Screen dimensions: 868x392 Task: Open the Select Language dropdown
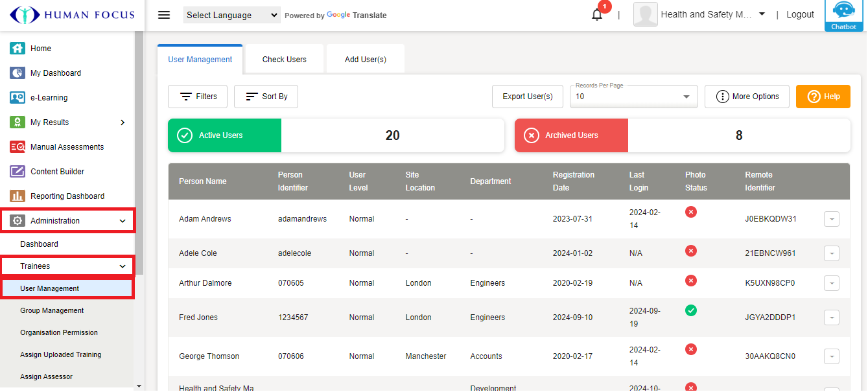click(x=231, y=15)
